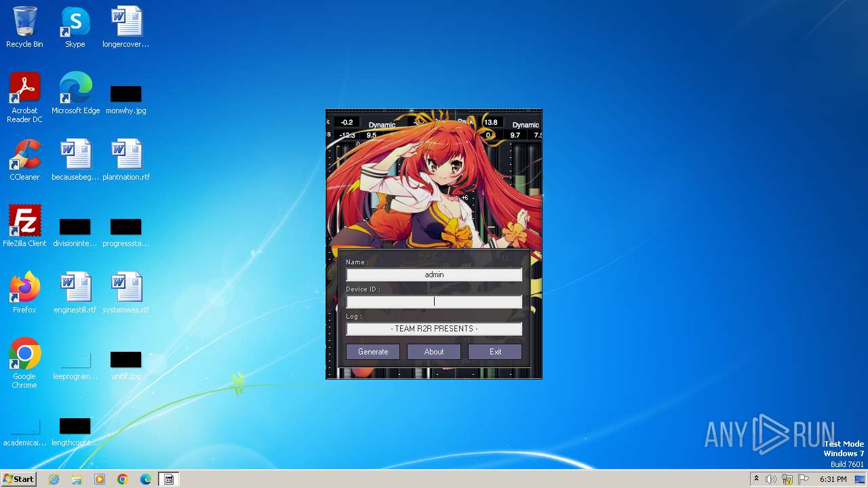
Task: Open the Recycle Bin desktop icon
Action: (24, 27)
